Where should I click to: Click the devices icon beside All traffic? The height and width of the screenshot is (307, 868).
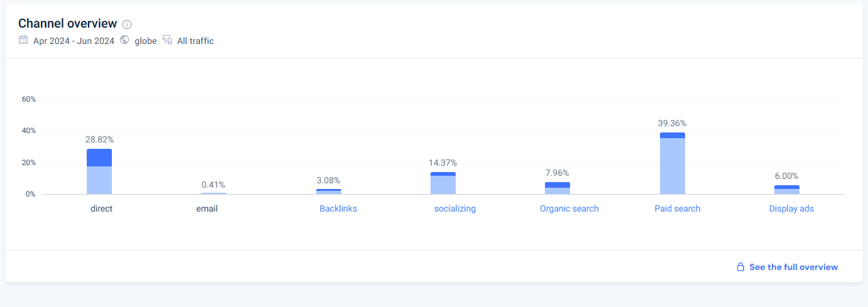click(x=167, y=40)
